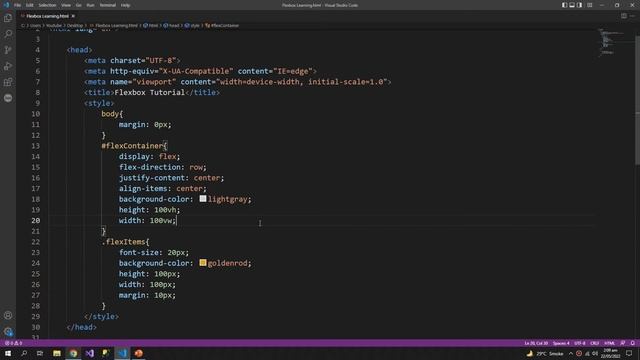Open Visual Studio from the taskbar
The width and height of the screenshot is (640, 360).
(89, 353)
